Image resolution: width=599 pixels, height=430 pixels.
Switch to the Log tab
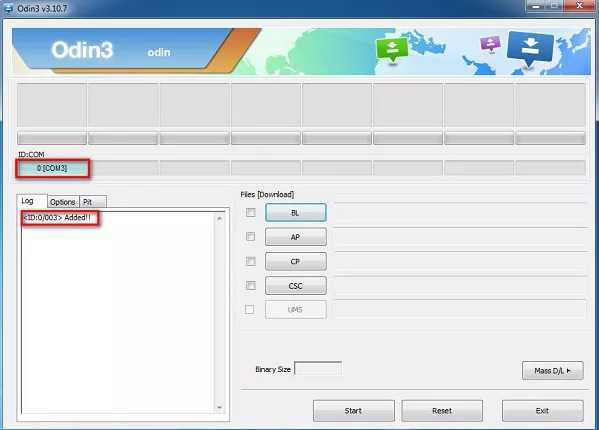point(32,201)
